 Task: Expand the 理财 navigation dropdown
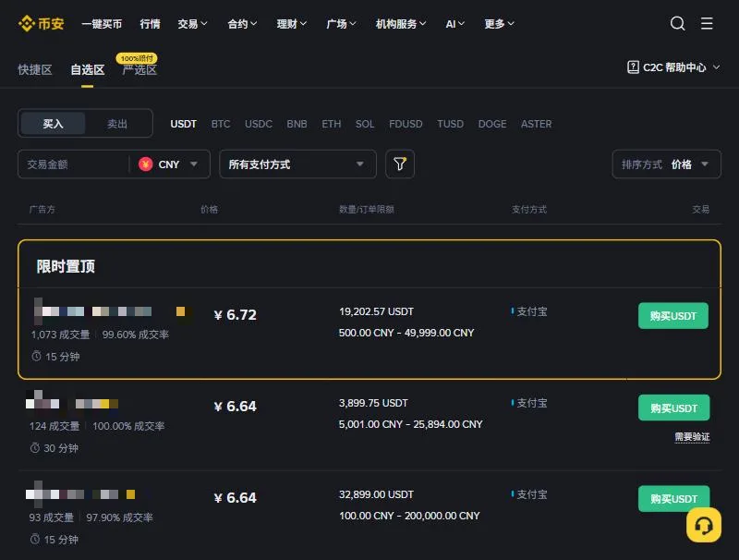[x=292, y=24]
